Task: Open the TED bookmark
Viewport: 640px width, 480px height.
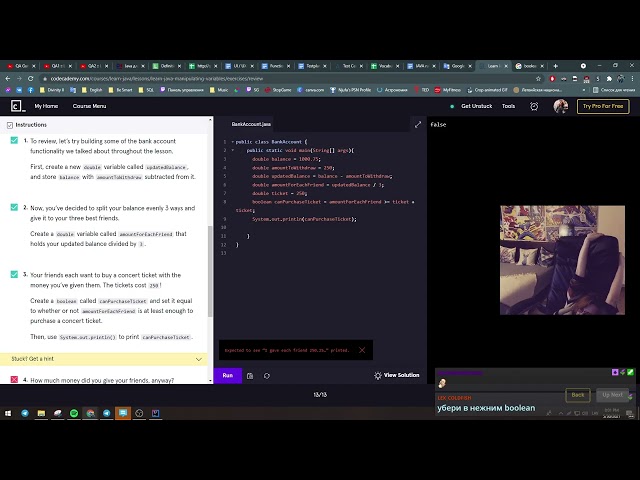Action: [421, 90]
